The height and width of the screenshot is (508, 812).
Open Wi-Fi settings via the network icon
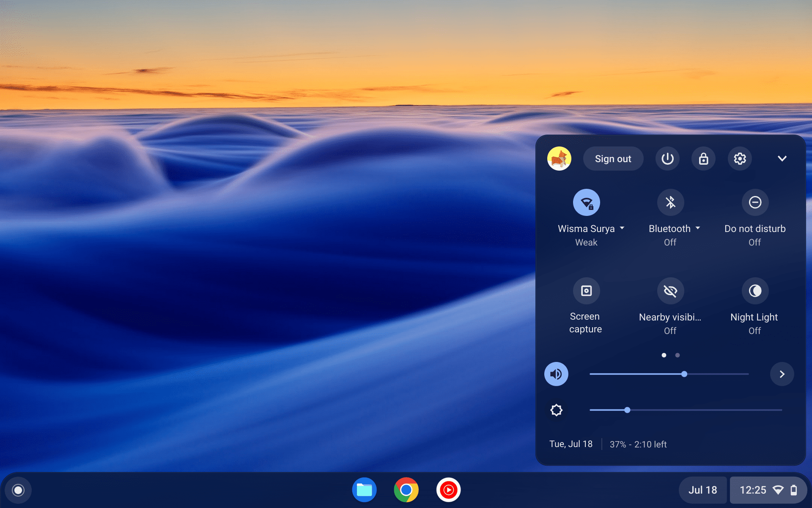point(586,202)
